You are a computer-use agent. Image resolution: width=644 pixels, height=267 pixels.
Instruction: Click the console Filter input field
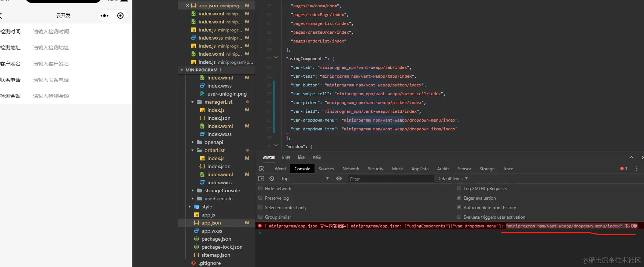pos(390,179)
